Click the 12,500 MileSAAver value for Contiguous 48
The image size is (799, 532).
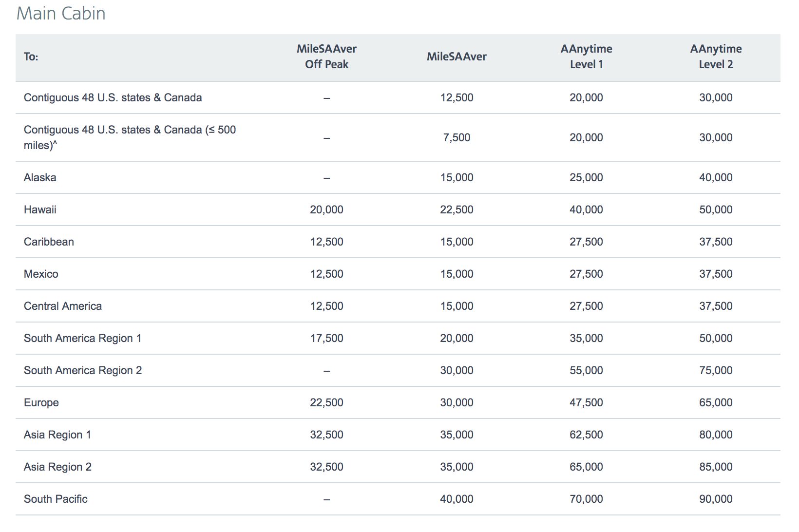(457, 97)
